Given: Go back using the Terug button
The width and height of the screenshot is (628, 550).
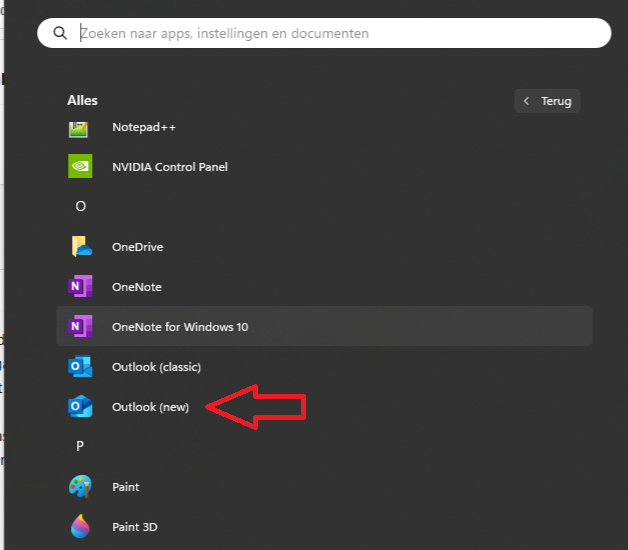Looking at the screenshot, I should tap(547, 101).
